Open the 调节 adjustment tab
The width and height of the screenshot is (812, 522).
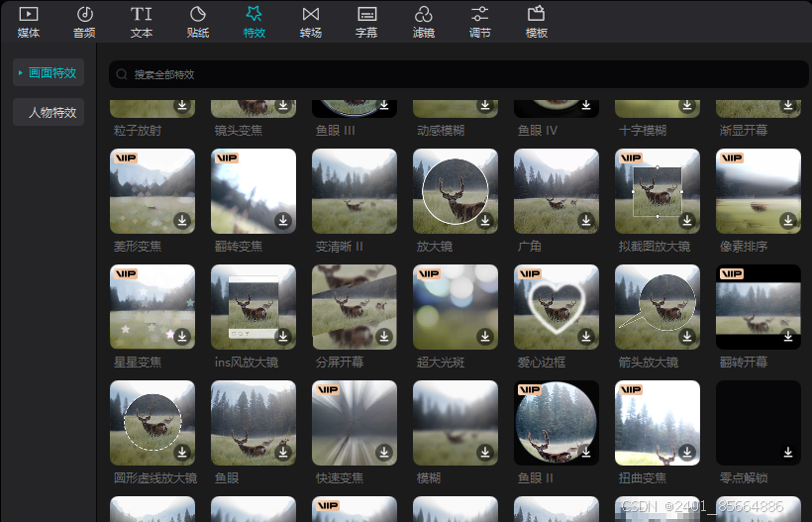pos(479,22)
